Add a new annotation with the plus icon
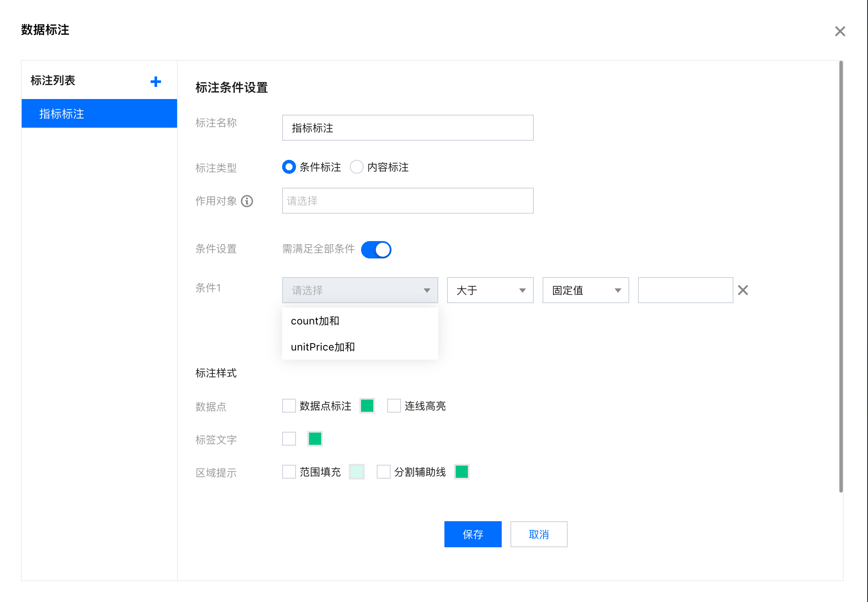The width and height of the screenshot is (868, 602). click(x=155, y=81)
